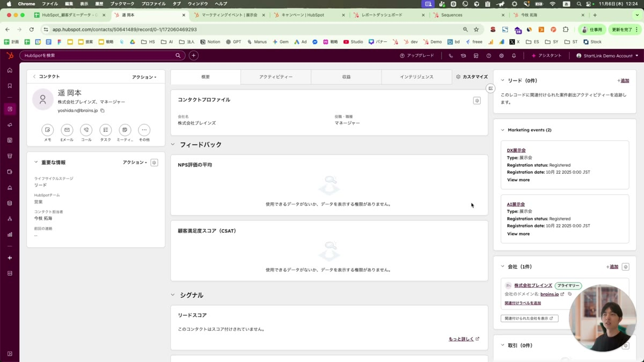Click the memo (メモ) icon button
The height and width of the screenshot is (362, 644).
point(48,130)
